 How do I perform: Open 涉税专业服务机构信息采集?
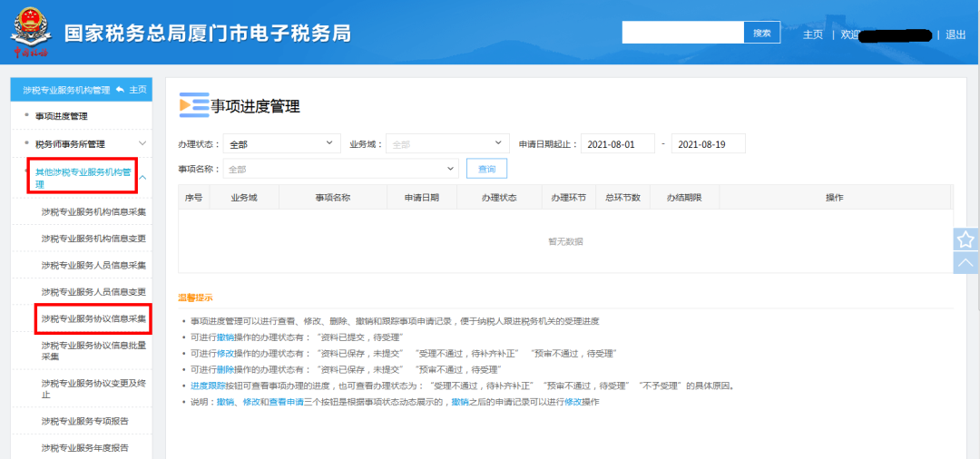click(x=93, y=212)
